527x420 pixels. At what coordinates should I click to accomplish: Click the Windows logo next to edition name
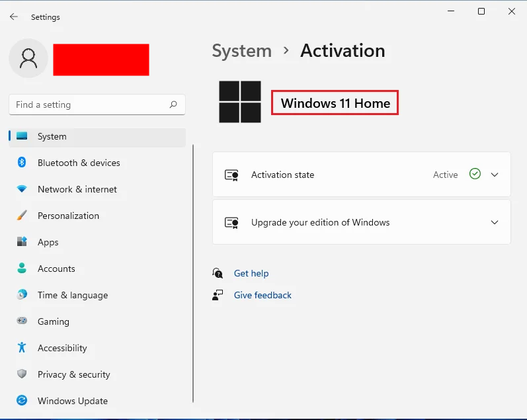coord(240,102)
